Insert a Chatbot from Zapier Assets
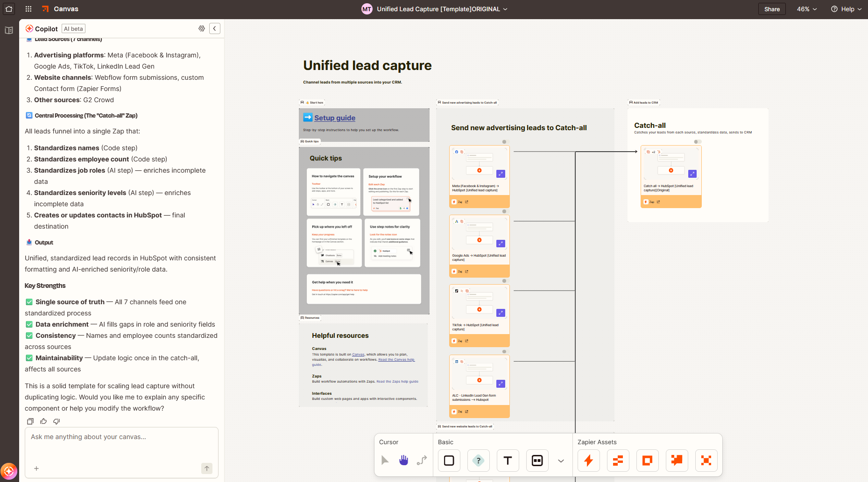Image resolution: width=868 pixels, height=482 pixels. click(677, 460)
